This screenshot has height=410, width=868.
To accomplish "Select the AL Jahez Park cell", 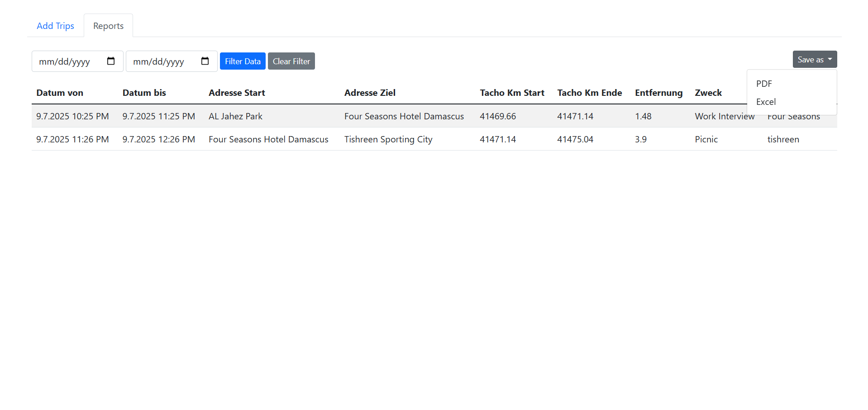I will click(235, 116).
